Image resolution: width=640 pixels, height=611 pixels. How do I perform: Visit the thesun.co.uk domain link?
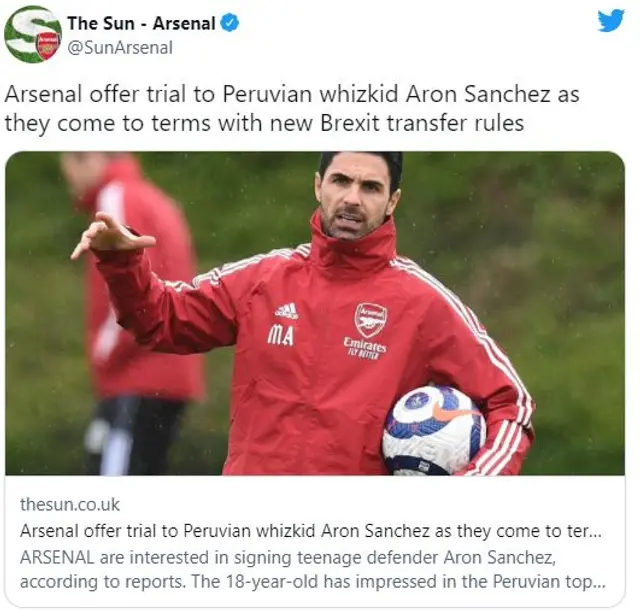70,504
